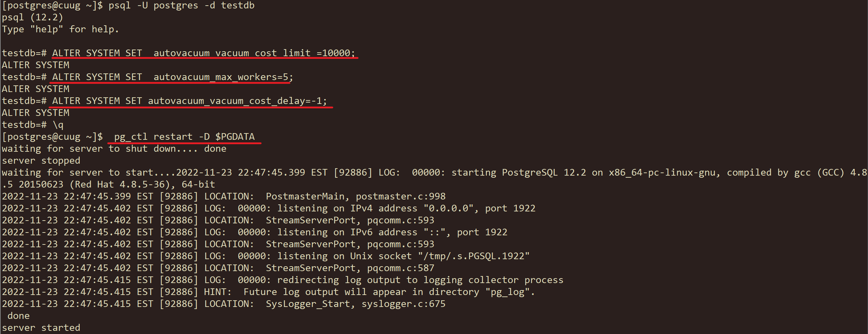868x334 pixels.
Task: Click the server started message
Action: tap(41, 328)
